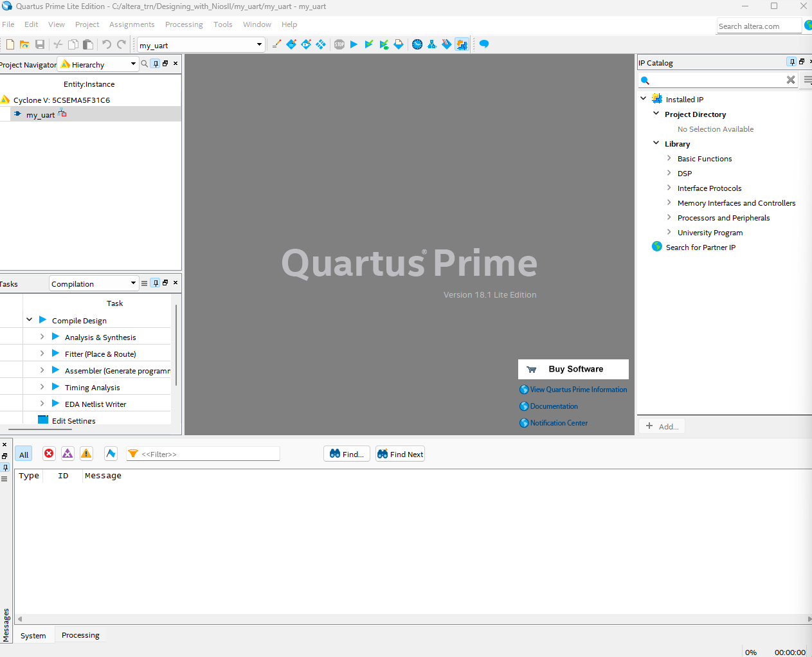The height and width of the screenshot is (657, 812).
Task: Open Timing Analyzer clock icon
Action: [417, 44]
